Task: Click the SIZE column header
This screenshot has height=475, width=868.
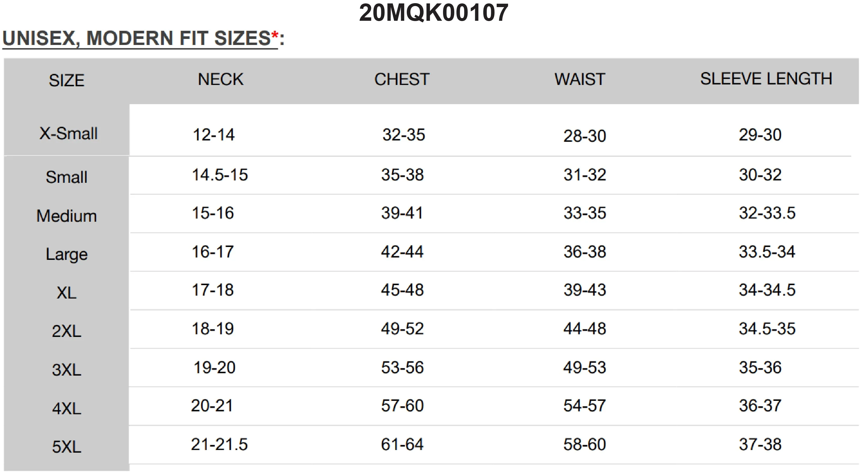Action: [67, 80]
